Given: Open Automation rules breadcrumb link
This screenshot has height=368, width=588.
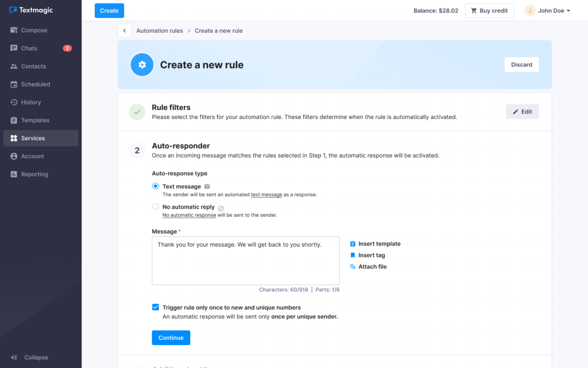Looking at the screenshot, I should 159,30.
